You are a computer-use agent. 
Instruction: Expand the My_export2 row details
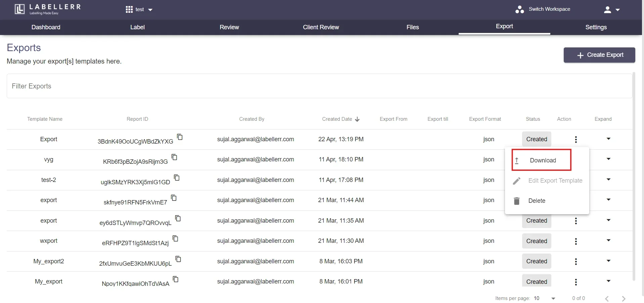608,261
